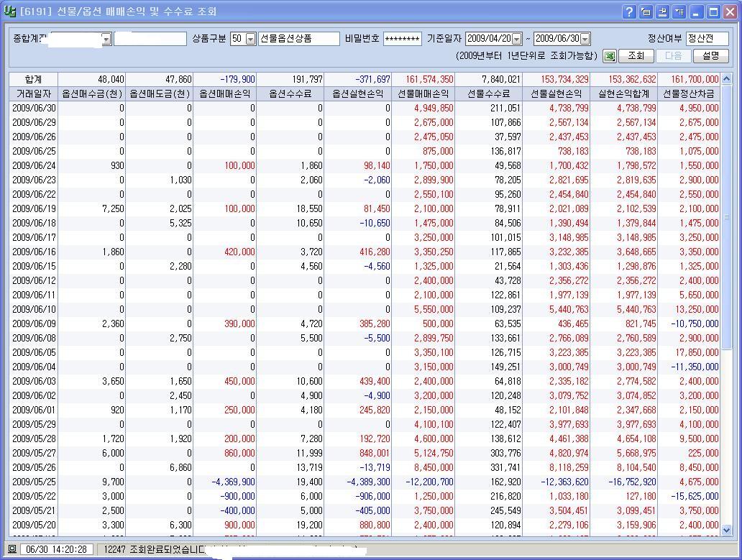Screen dimensions: 742x560
Task: Click the 선물수수료 column header
Action: (488, 93)
